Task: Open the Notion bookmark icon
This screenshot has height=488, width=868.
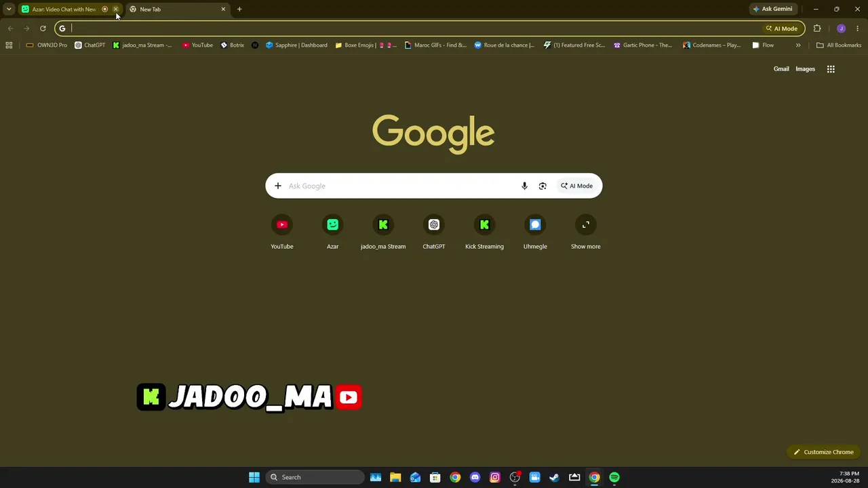Action: (255, 45)
